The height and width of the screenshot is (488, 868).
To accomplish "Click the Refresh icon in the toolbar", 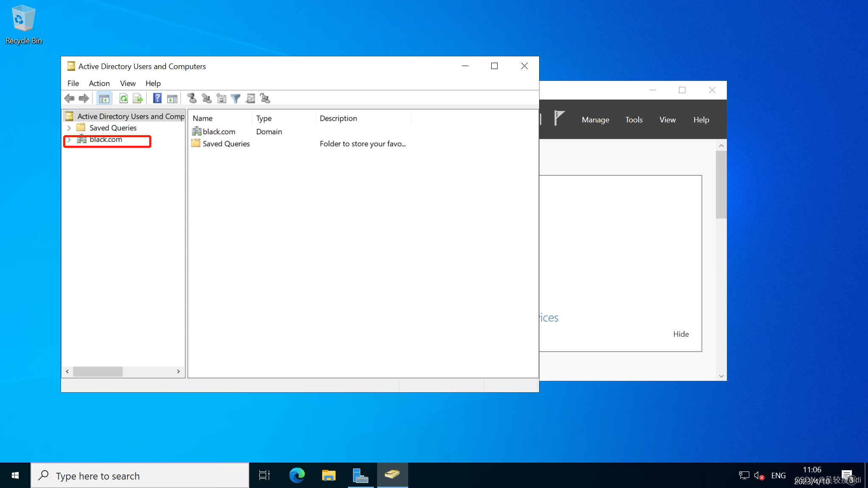I will (x=123, y=98).
